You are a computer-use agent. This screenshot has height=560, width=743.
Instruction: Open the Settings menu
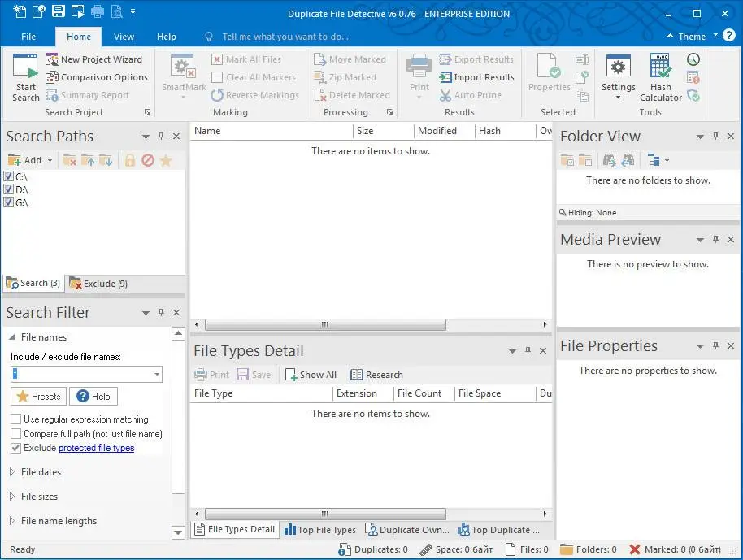tap(618, 78)
